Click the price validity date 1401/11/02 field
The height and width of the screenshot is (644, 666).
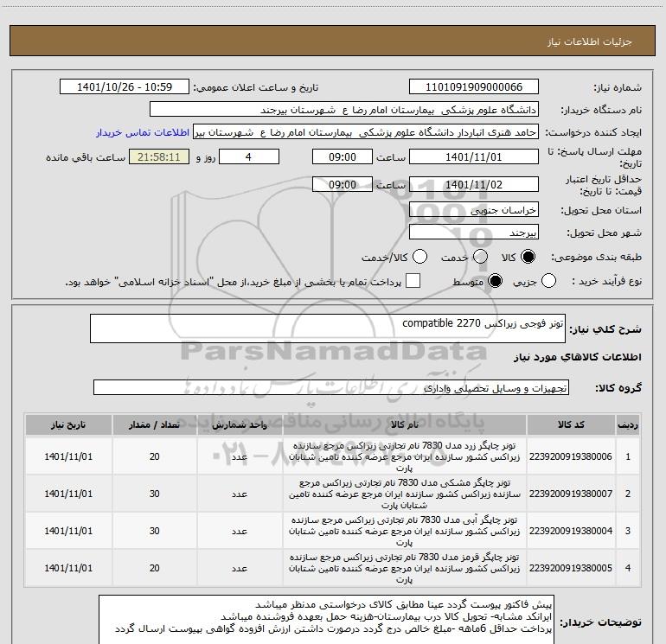[x=474, y=185]
